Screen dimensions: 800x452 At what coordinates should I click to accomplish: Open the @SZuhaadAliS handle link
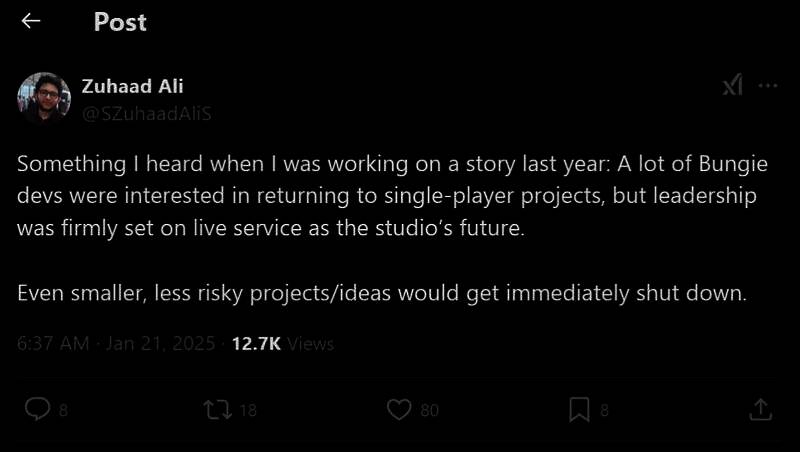tap(146, 113)
